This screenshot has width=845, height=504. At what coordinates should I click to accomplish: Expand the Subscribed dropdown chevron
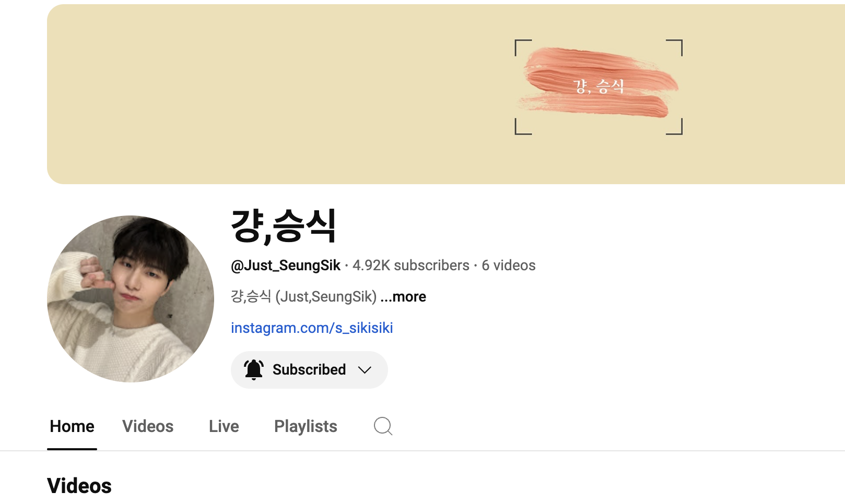365,370
